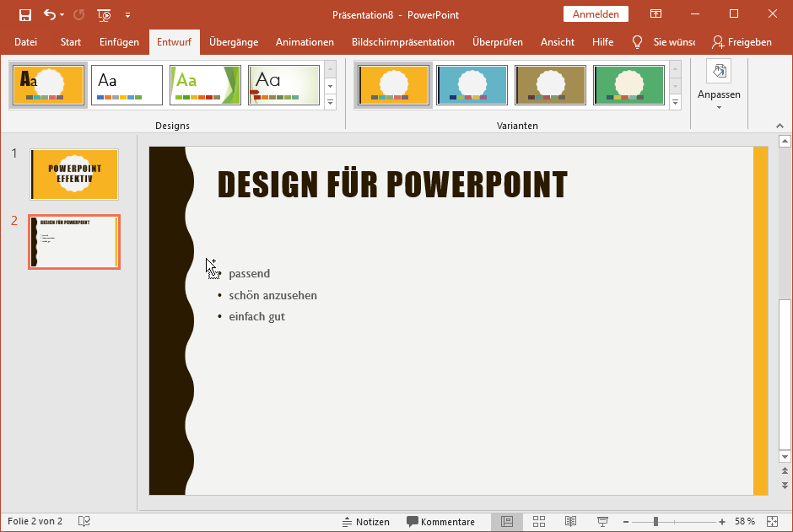
Task: Select the yellow color variant
Action: pyautogui.click(x=393, y=85)
